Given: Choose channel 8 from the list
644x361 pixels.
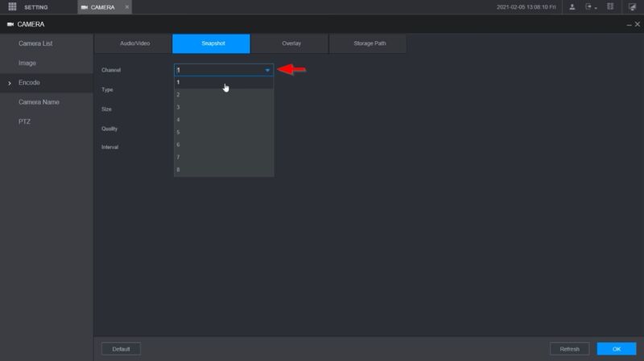Looking at the screenshot, I should [224, 170].
